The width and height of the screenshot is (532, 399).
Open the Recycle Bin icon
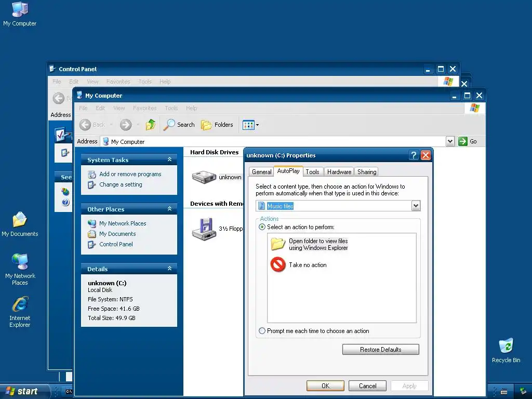[x=506, y=350]
